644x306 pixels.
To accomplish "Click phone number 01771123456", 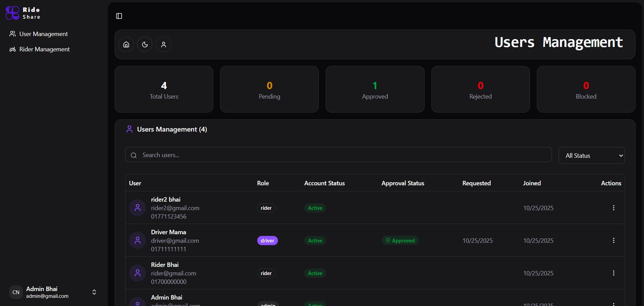I will 169,217.
